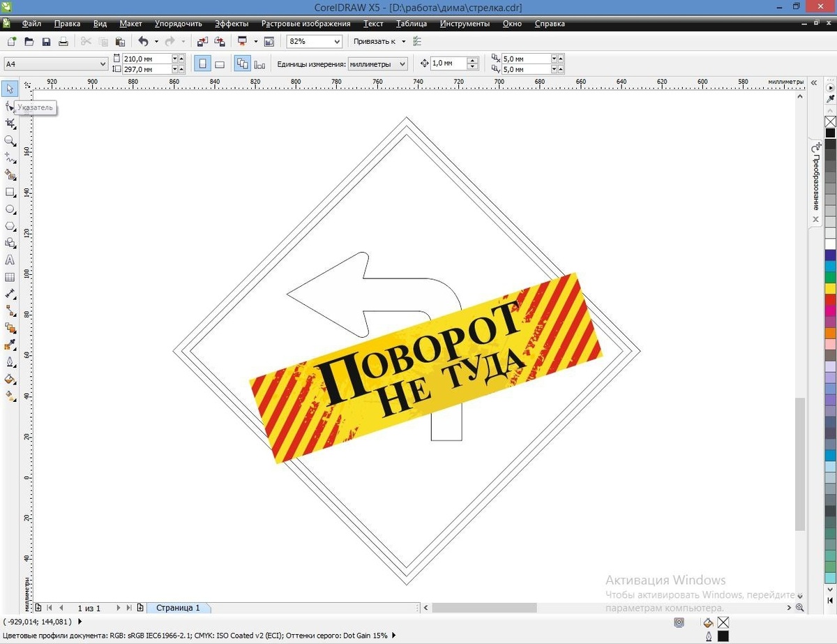This screenshot has width=837, height=644.
Task: Click the nudge offset 1,0 мм field
Action: pos(448,63)
